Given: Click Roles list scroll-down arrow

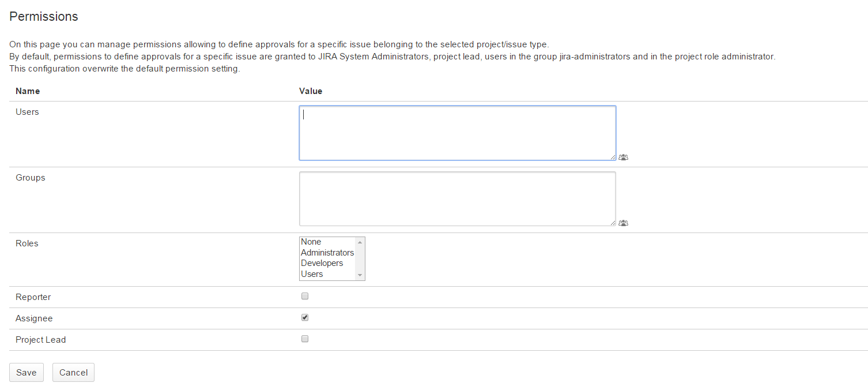Looking at the screenshot, I should [x=360, y=275].
